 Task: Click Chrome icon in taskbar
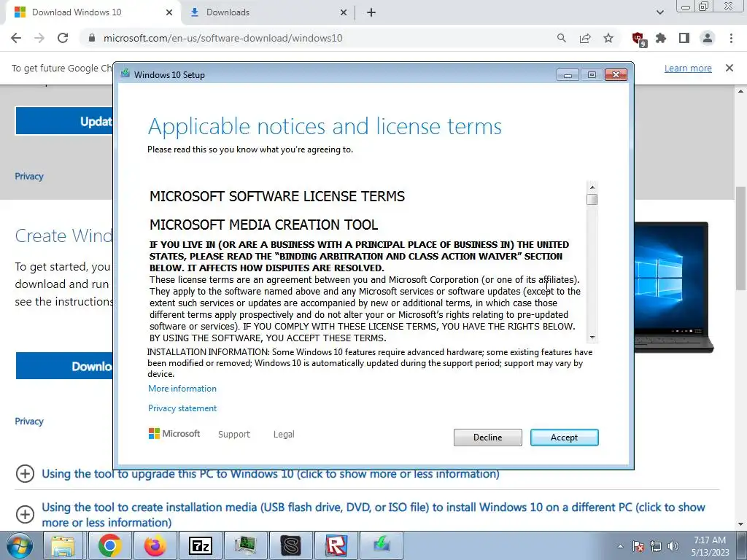pyautogui.click(x=109, y=546)
